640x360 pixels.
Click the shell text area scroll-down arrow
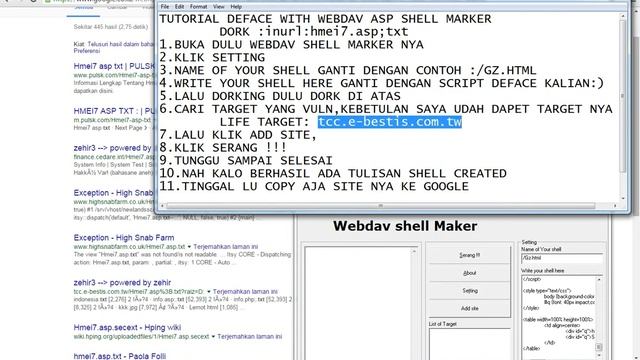tap(599, 356)
